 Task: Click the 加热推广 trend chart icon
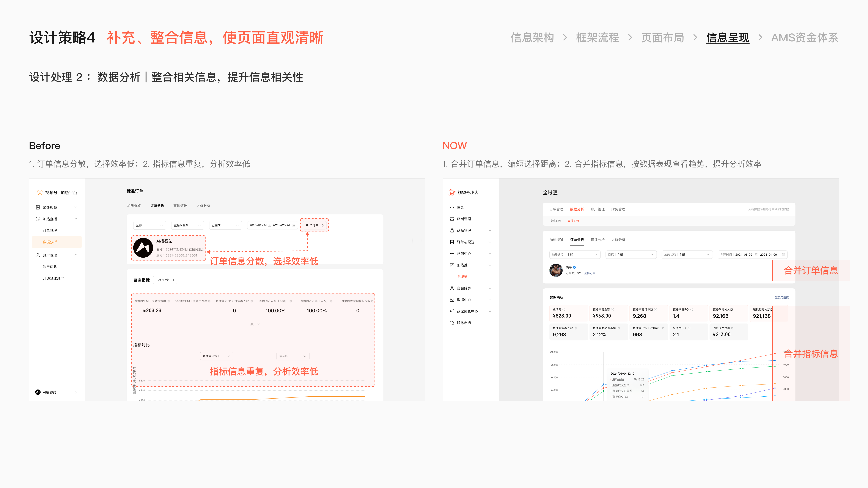[452, 265]
